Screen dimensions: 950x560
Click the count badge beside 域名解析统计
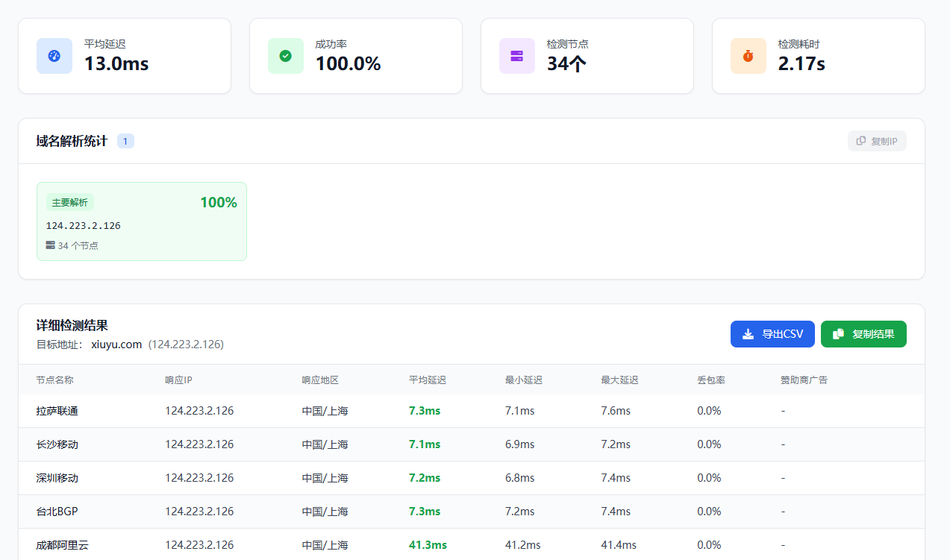pos(125,141)
